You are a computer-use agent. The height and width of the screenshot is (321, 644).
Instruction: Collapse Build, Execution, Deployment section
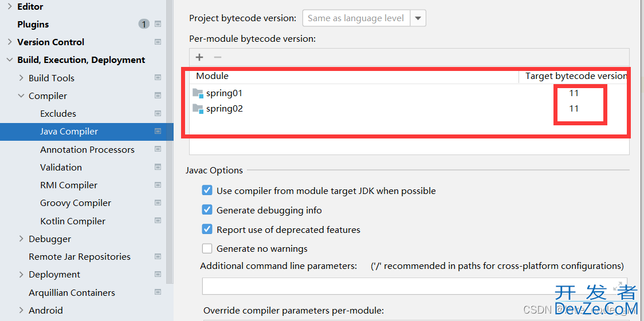coord(10,60)
